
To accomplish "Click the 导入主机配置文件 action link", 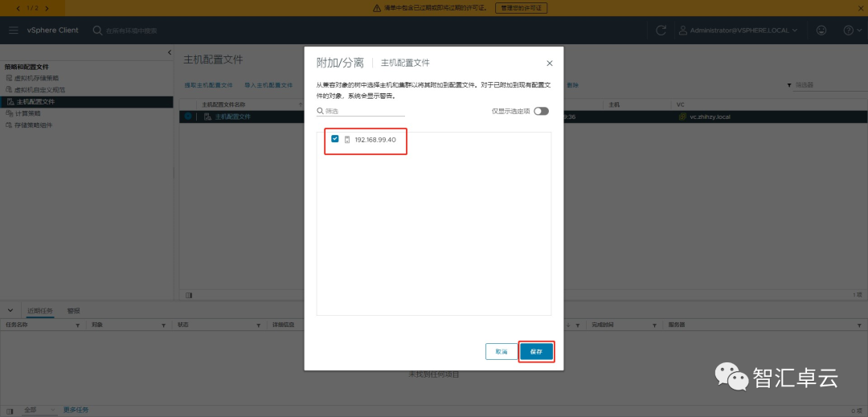I will (268, 85).
